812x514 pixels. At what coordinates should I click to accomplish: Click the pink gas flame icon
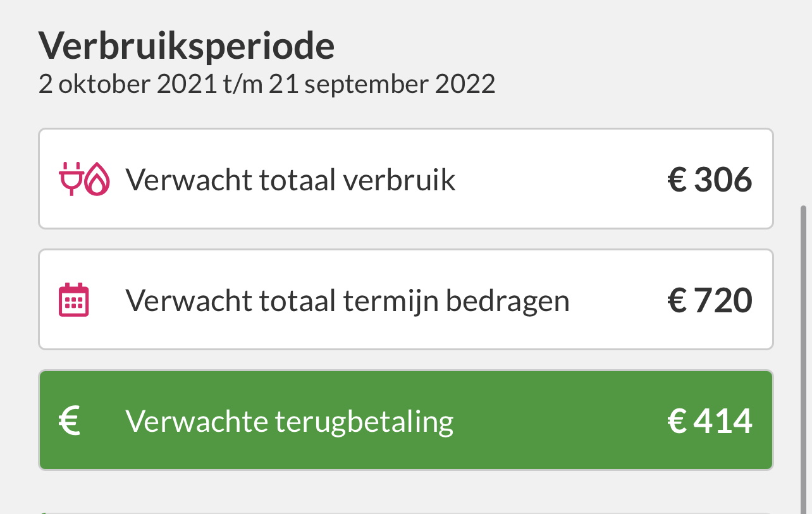pyautogui.click(x=97, y=179)
